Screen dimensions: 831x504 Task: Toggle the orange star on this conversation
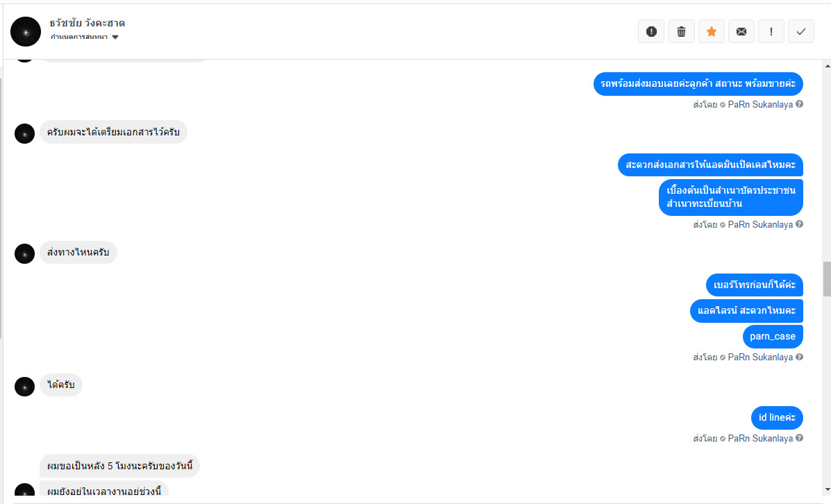coord(712,31)
